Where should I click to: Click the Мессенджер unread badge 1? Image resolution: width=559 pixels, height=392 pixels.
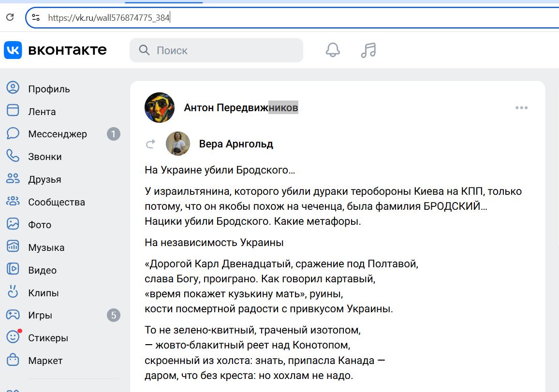click(x=113, y=134)
